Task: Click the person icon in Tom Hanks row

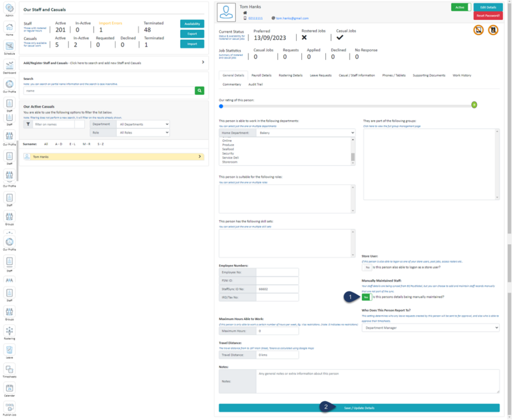Action: 27,157
